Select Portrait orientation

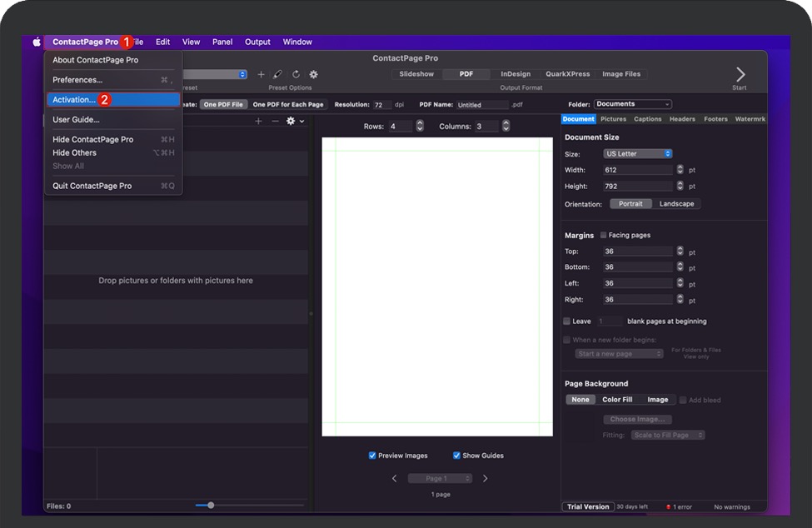pyautogui.click(x=630, y=204)
